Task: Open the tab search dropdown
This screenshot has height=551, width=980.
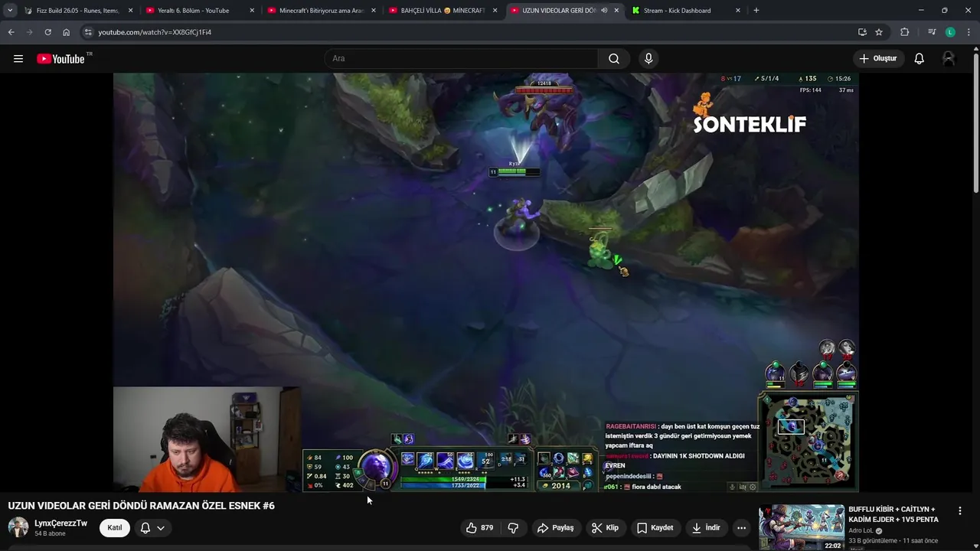Action: click(10, 11)
